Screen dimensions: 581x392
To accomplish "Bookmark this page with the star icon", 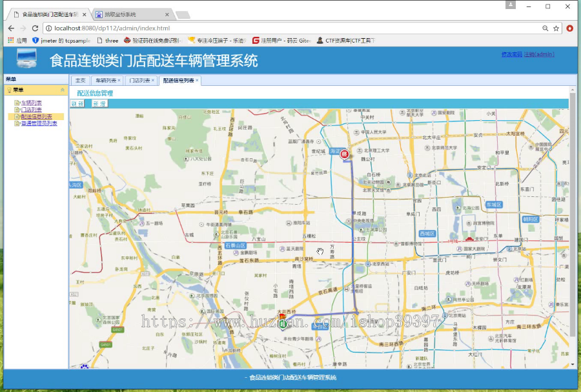I will tap(556, 28).
